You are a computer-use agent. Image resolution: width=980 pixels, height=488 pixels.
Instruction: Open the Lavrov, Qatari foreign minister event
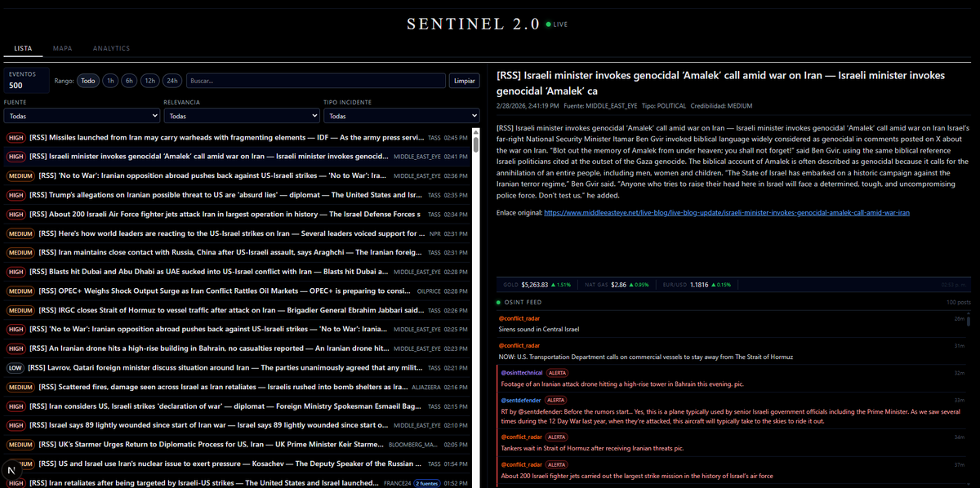pos(238,367)
